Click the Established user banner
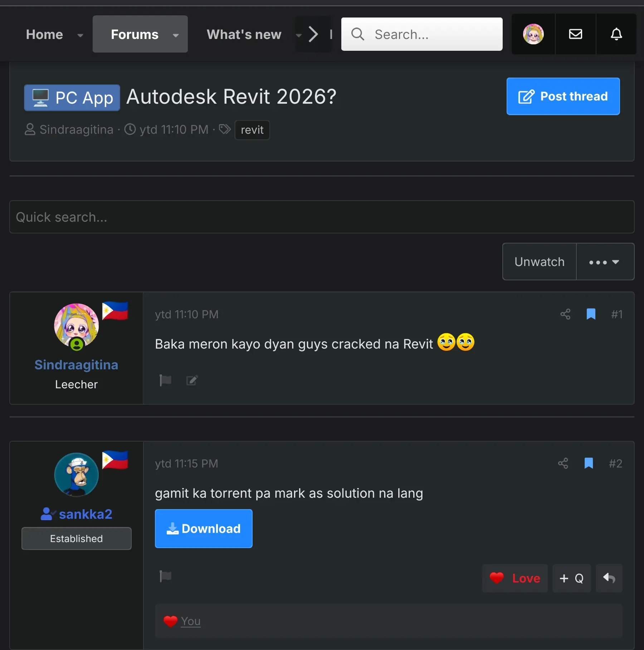This screenshot has height=650, width=644. [x=76, y=538]
